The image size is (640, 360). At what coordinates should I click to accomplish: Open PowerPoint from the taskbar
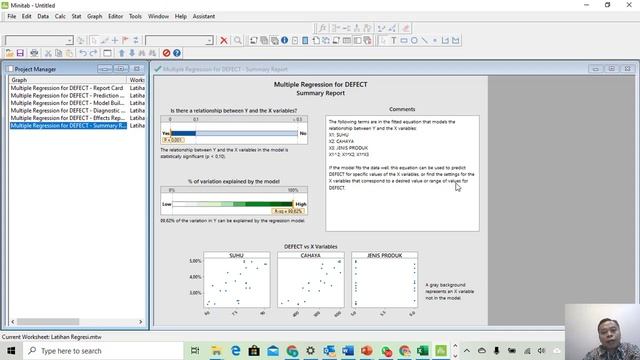click(x=367, y=351)
